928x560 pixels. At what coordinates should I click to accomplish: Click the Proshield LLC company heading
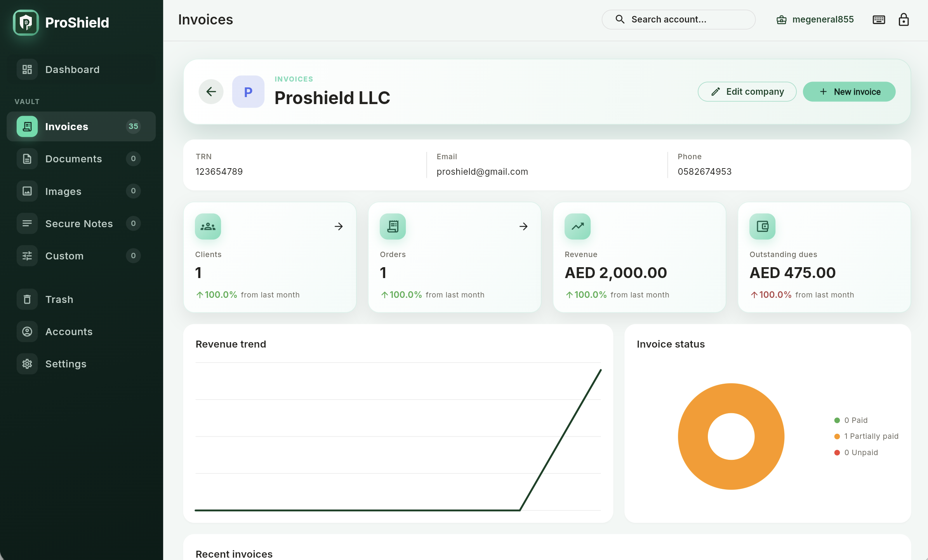(332, 98)
